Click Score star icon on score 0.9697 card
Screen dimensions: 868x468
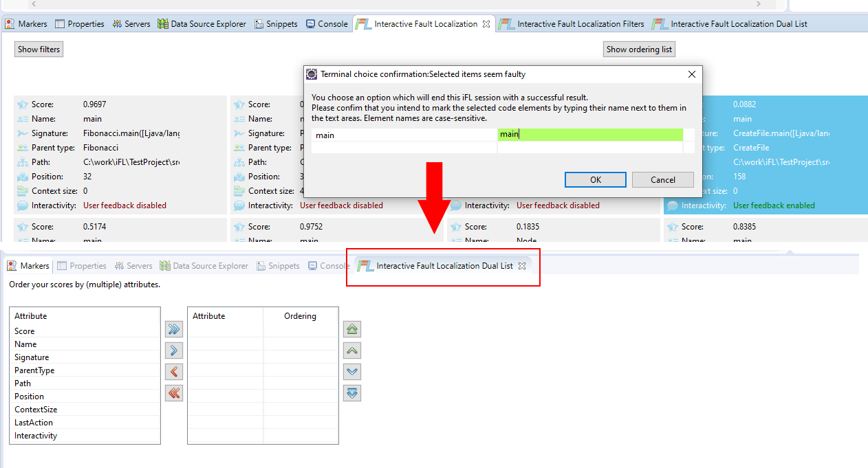(x=22, y=104)
